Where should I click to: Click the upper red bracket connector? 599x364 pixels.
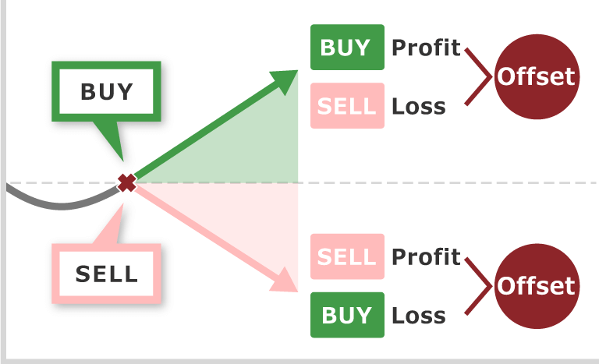(x=478, y=76)
